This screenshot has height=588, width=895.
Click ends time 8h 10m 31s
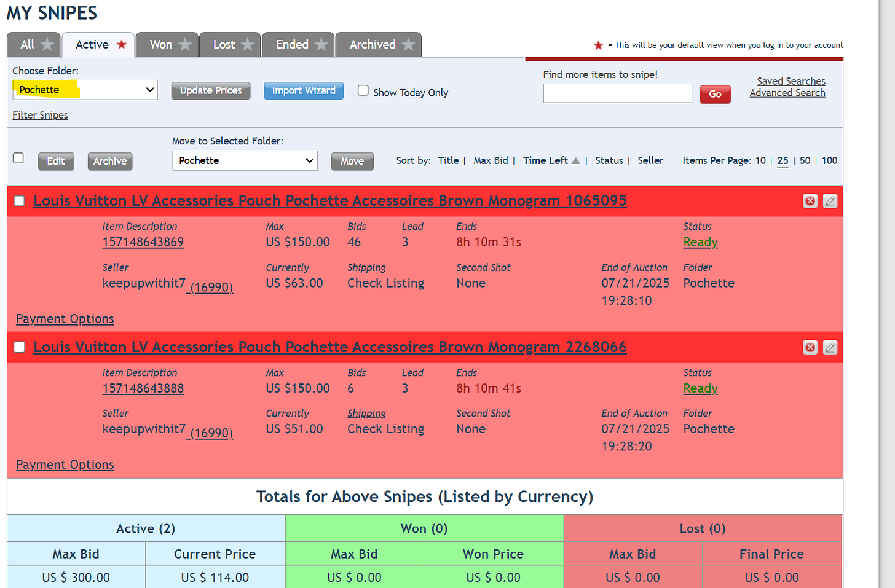[489, 242]
